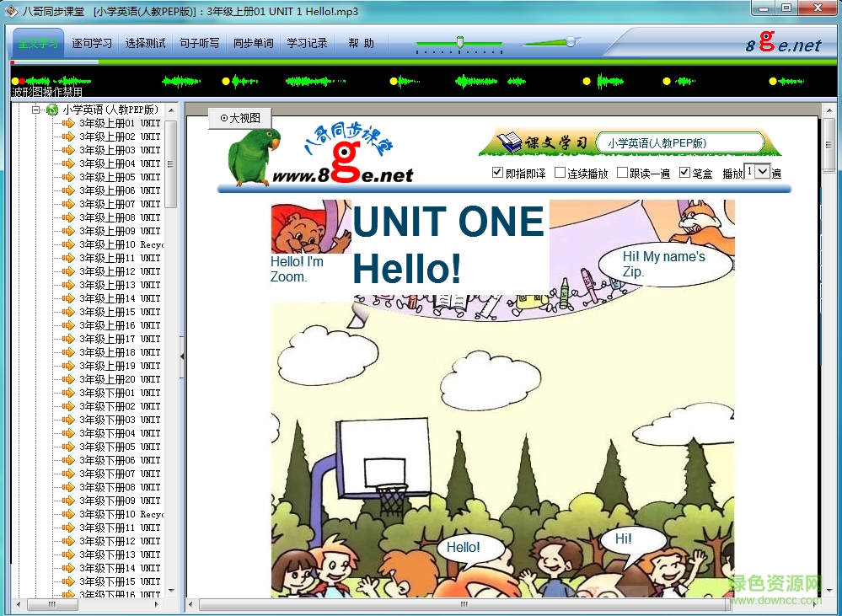Click arrow icon of 3年级上册08 UNIT
The image size is (842, 616).
(68, 217)
